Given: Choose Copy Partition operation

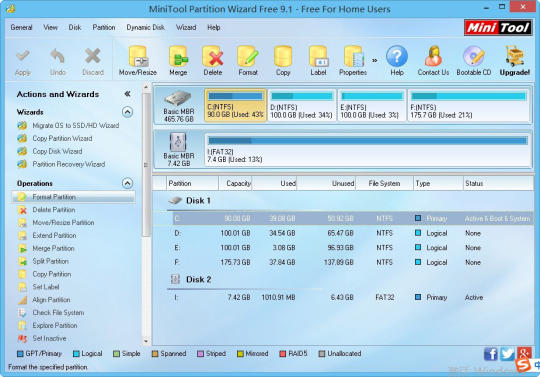Looking at the screenshot, I should 52,274.
